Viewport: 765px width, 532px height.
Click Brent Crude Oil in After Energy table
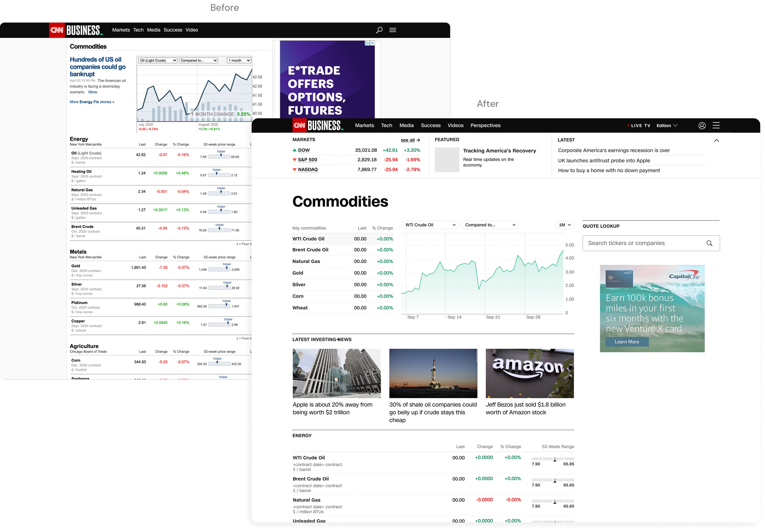click(x=433, y=484)
